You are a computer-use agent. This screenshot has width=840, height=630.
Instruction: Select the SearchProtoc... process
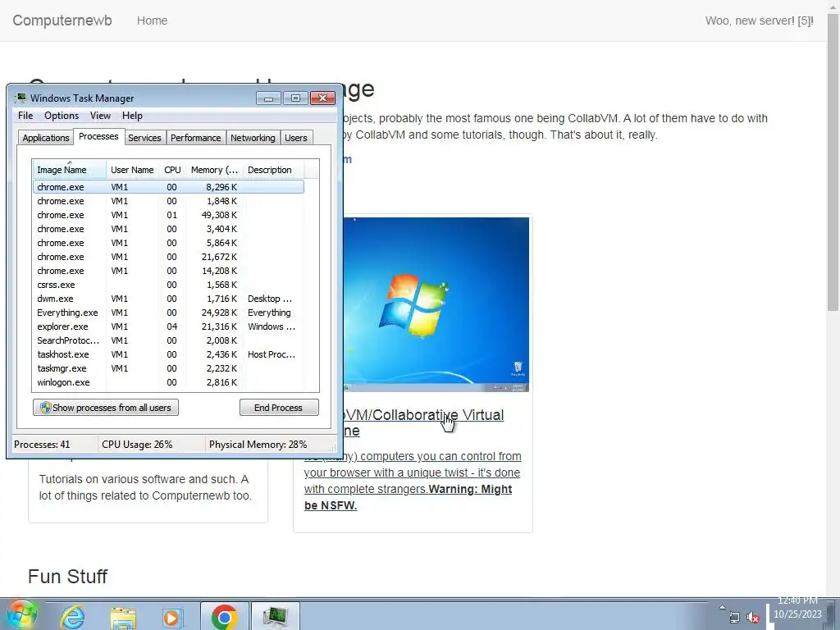168,340
